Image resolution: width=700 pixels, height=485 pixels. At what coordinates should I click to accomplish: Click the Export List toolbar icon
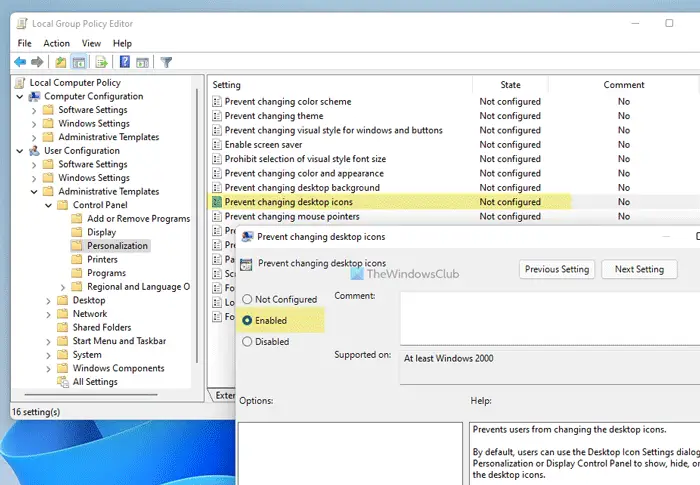point(101,62)
